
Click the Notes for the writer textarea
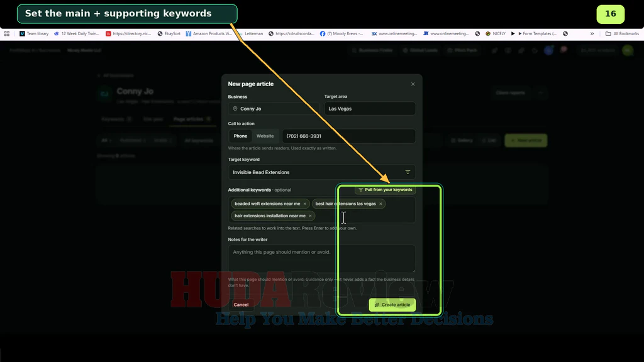(321, 259)
